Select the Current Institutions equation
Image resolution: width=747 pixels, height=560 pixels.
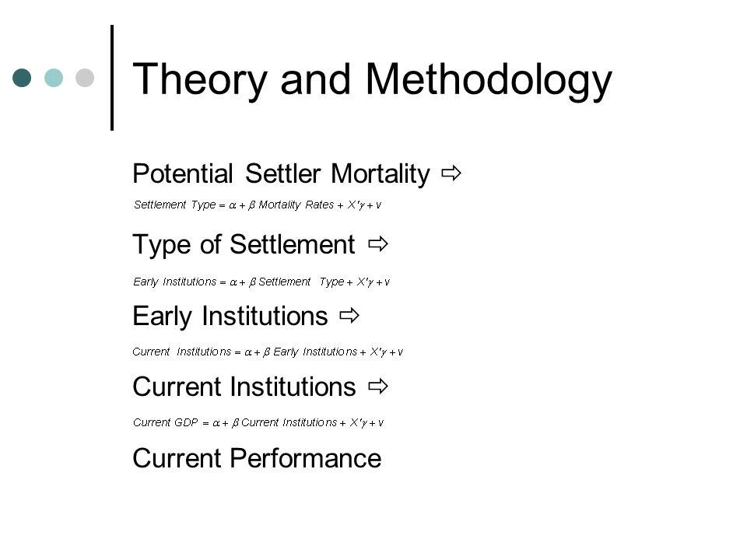[x=268, y=352]
